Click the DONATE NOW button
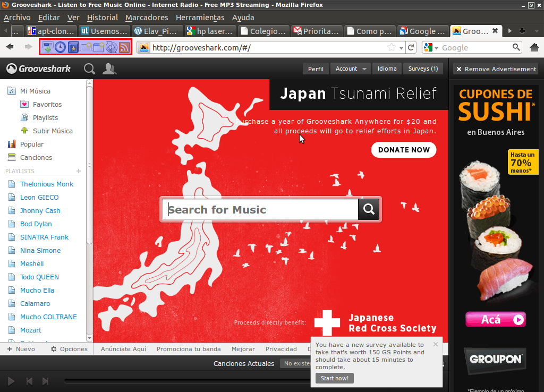The width and height of the screenshot is (544, 392). point(404,150)
